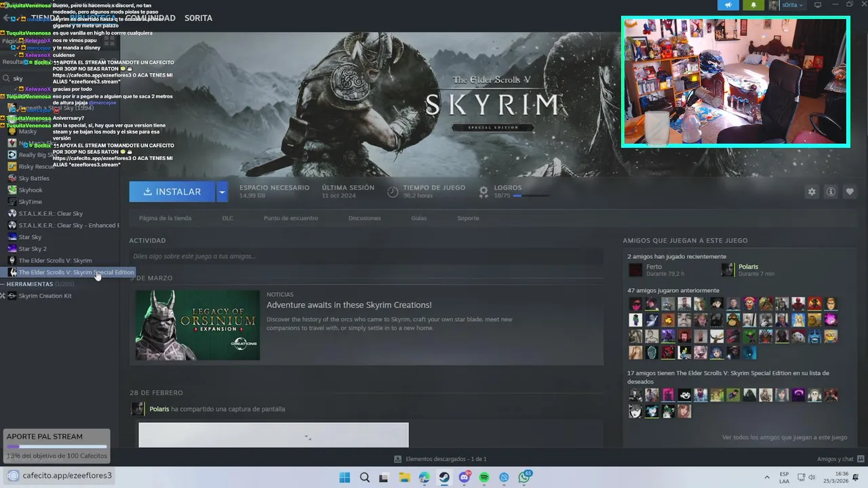Image resolution: width=868 pixels, height=488 pixels.
Task: Click the achievements Logros badge icon
Action: click(x=484, y=192)
